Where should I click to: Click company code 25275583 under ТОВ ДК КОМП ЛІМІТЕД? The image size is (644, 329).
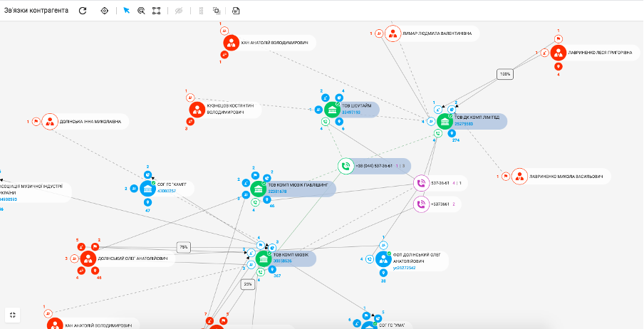coord(465,124)
